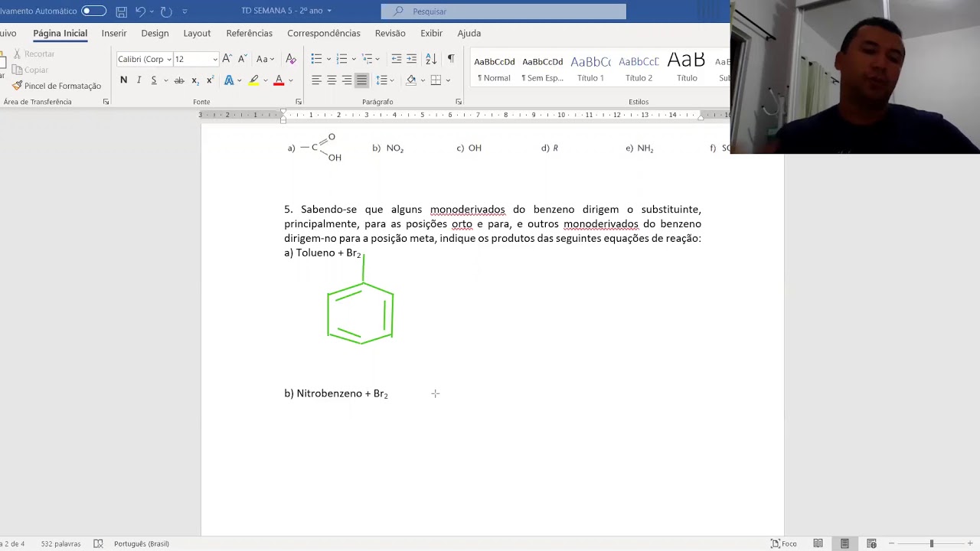Apply the Título 1 style
Image resolution: width=980 pixels, height=551 pixels.
pyautogui.click(x=590, y=67)
